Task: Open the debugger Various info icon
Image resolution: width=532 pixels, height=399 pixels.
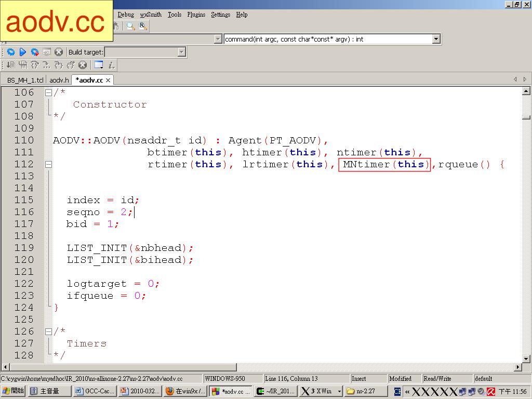Action: [111, 65]
